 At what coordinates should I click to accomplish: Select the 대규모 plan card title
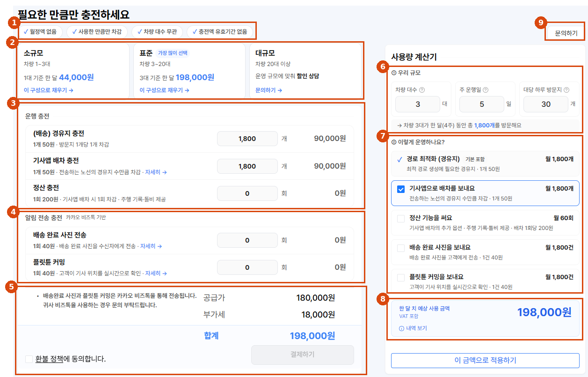tap(265, 53)
